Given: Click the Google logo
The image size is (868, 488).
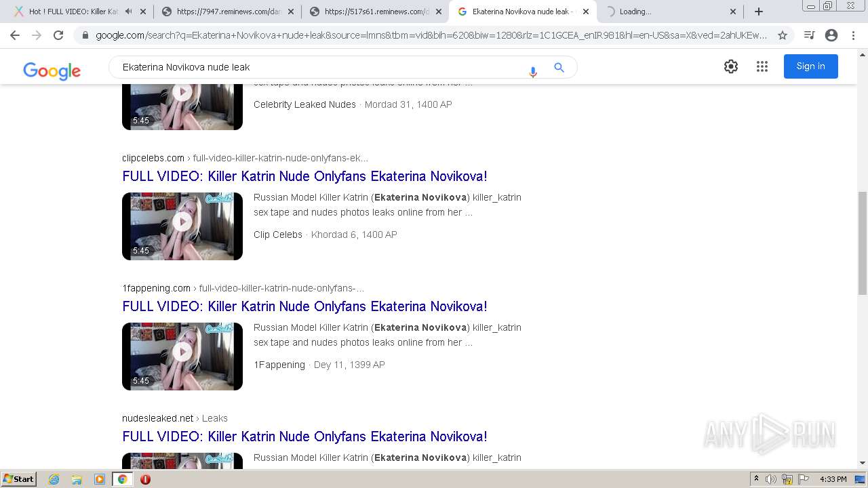Looking at the screenshot, I should 52,70.
